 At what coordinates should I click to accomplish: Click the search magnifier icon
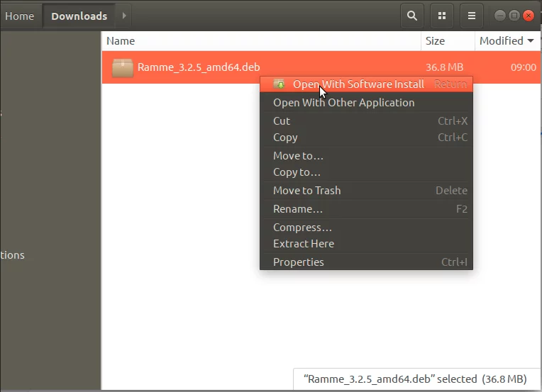(412, 16)
